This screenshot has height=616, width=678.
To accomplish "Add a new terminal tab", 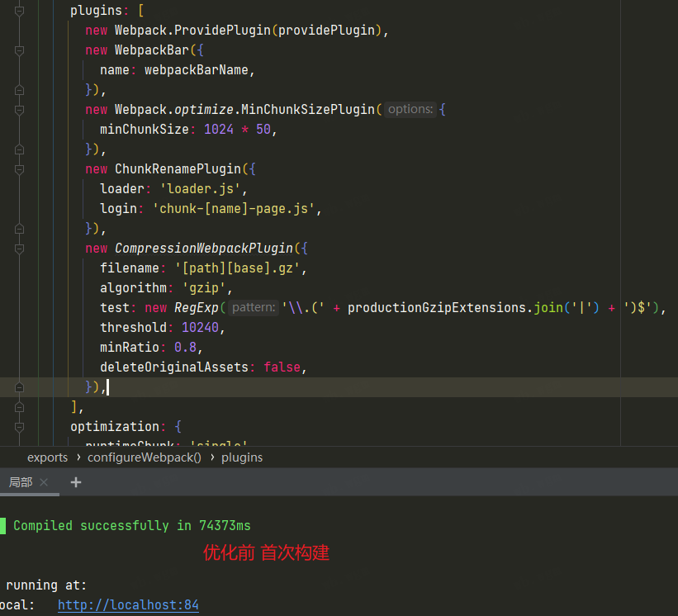I will click(76, 482).
